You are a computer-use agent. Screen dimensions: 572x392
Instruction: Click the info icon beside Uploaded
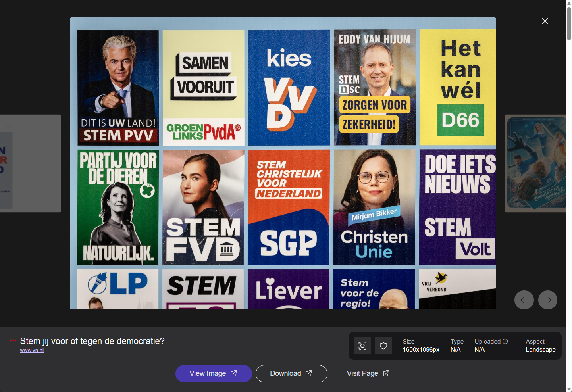(505, 341)
